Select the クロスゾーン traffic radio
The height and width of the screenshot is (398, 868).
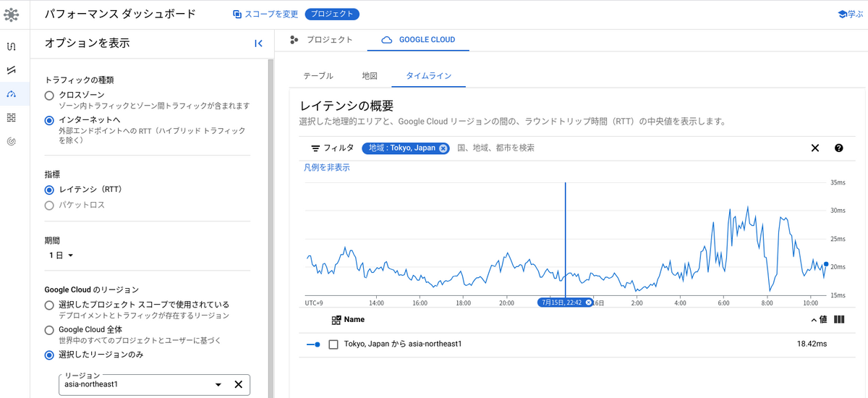pos(49,95)
